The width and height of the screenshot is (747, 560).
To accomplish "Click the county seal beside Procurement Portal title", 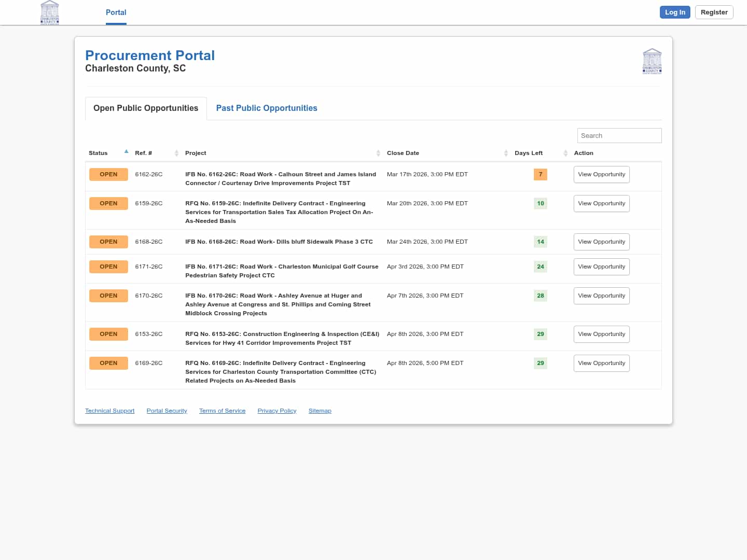I will 652,61.
